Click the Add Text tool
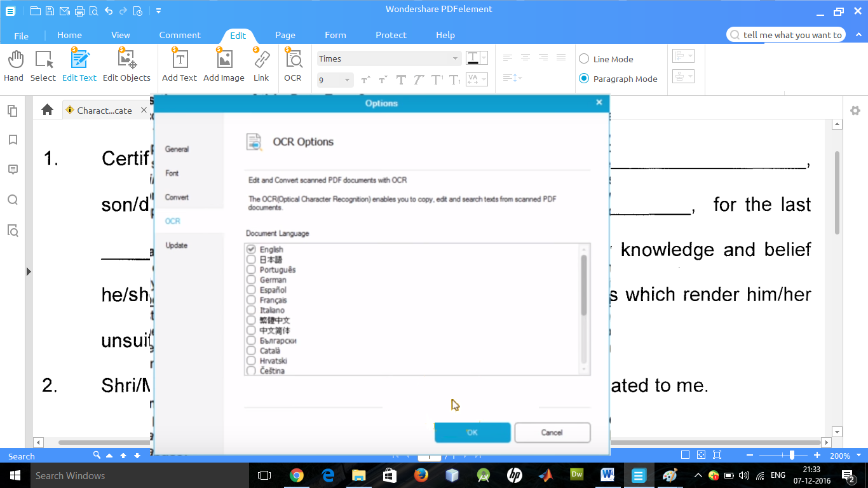This screenshot has width=868, height=488. point(180,66)
